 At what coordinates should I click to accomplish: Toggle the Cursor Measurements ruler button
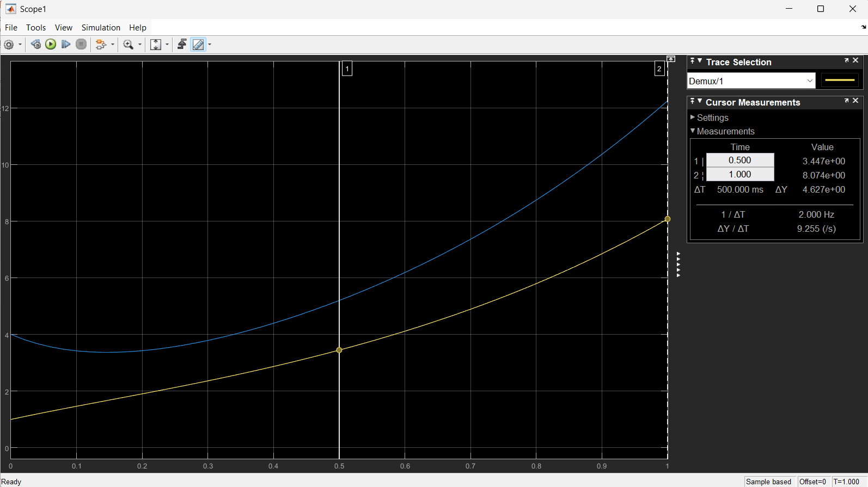tap(198, 45)
